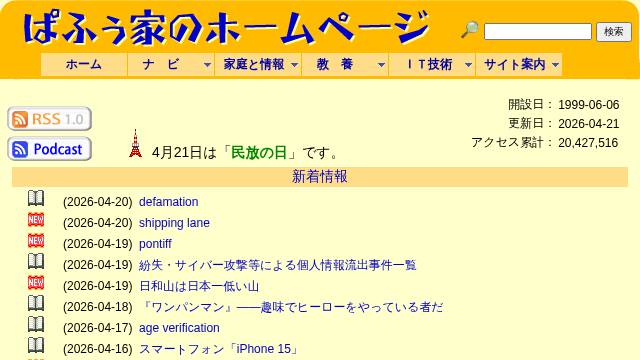Click the 開設日 1999-06-06 text
The image size is (640, 360).
564,104
